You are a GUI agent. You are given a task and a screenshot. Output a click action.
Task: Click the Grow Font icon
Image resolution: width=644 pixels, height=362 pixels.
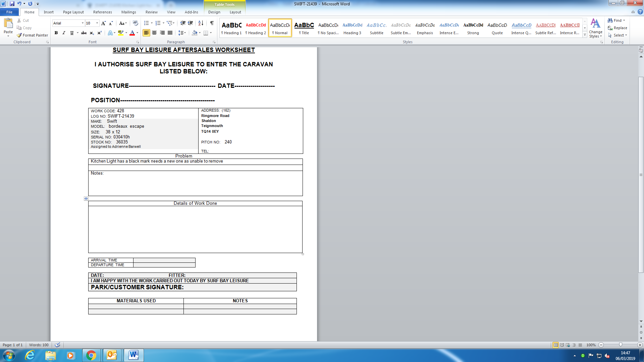click(103, 23)
